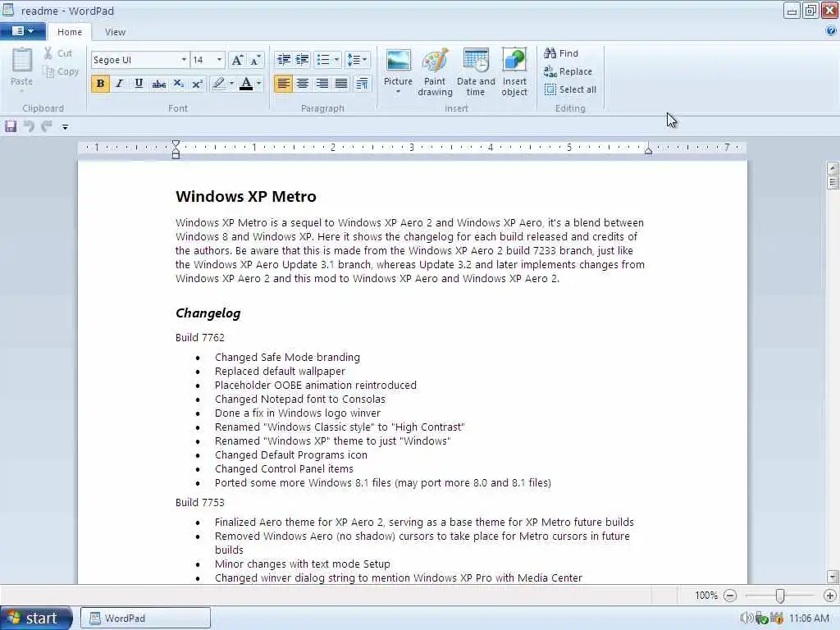Zoom out with the minus button
The width and height of the screenshot is (840, 630).
729,596
